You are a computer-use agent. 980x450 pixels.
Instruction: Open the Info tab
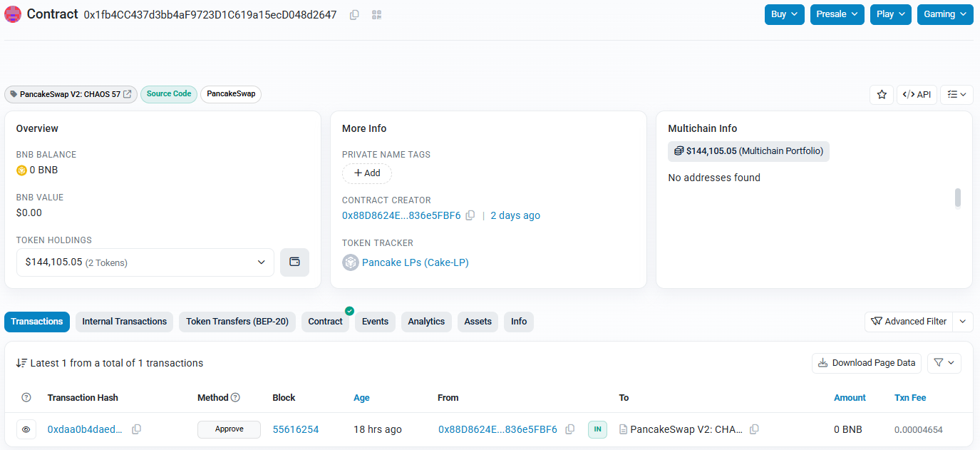click(519, 322)
